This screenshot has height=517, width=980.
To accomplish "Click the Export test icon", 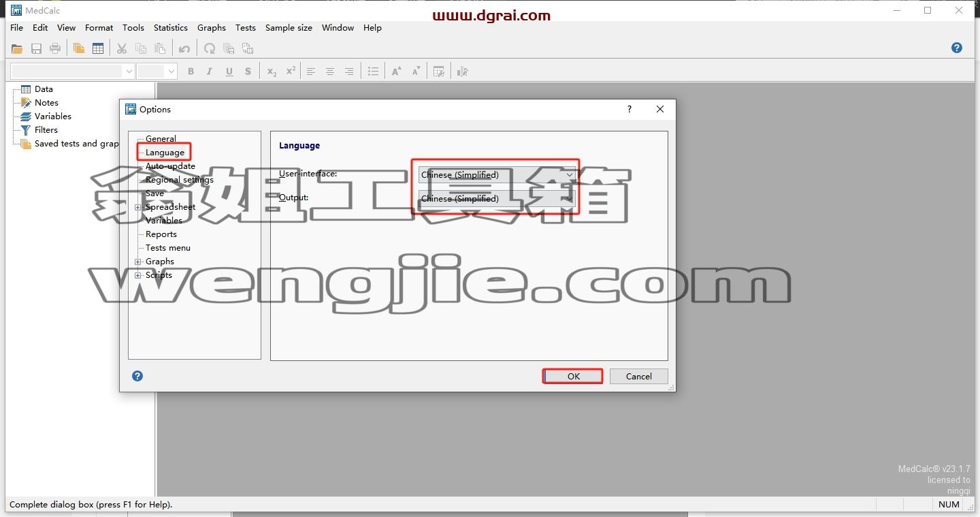I will pos(248,48).
